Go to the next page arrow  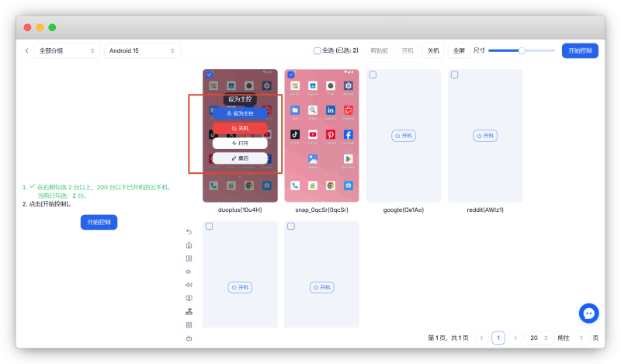(515, 338)
